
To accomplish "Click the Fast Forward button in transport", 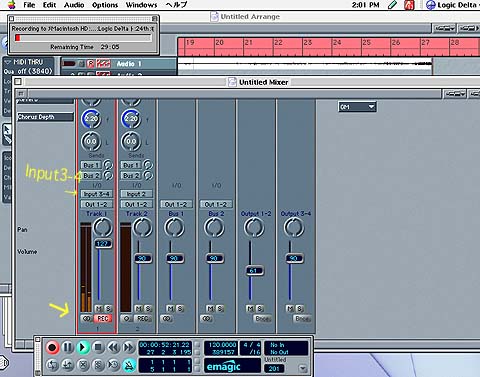I will [128, 348].
